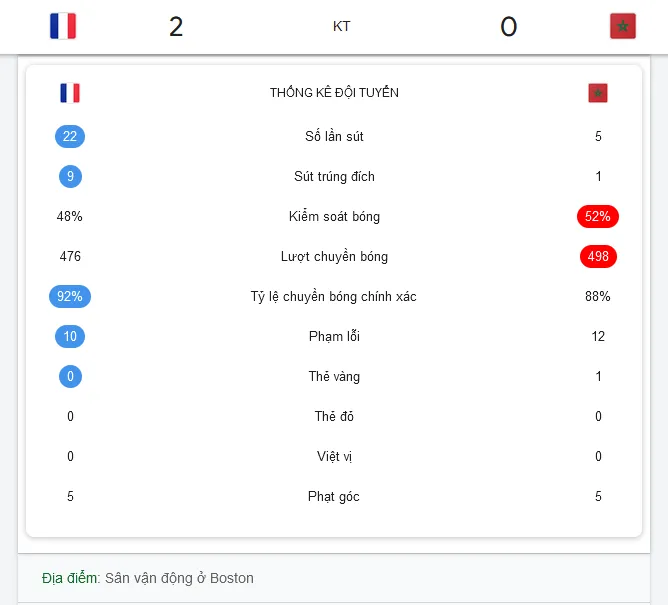Click the France flag in score header

(x=63, y=26)
